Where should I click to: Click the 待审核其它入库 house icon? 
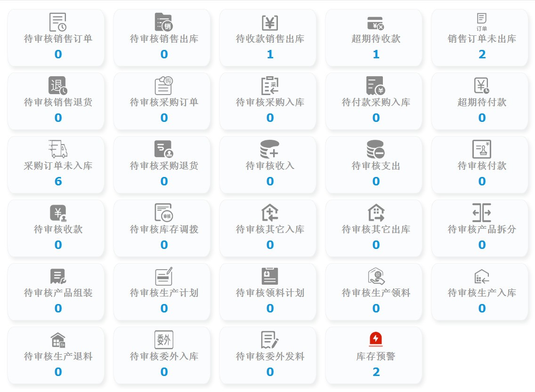[270, 213]
